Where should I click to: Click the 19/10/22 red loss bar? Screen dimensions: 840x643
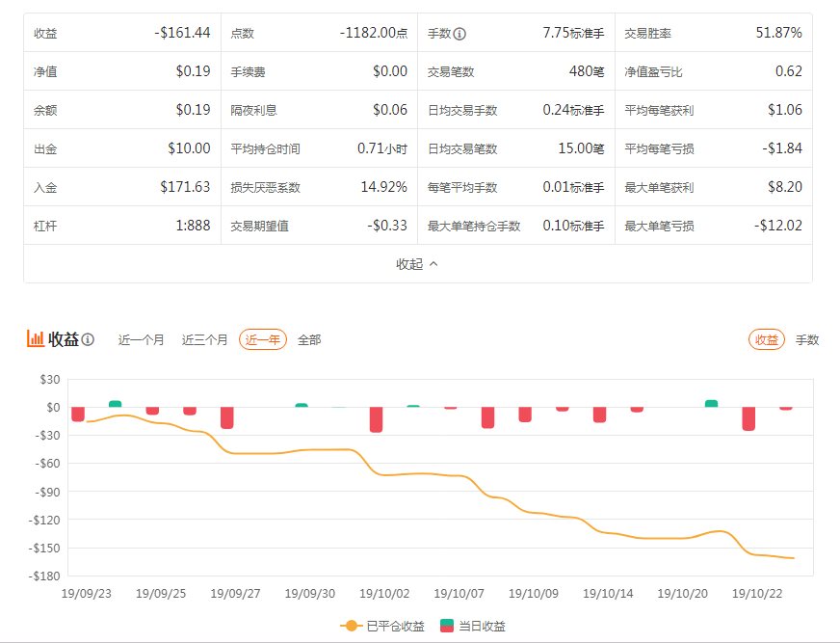[748, 418]
